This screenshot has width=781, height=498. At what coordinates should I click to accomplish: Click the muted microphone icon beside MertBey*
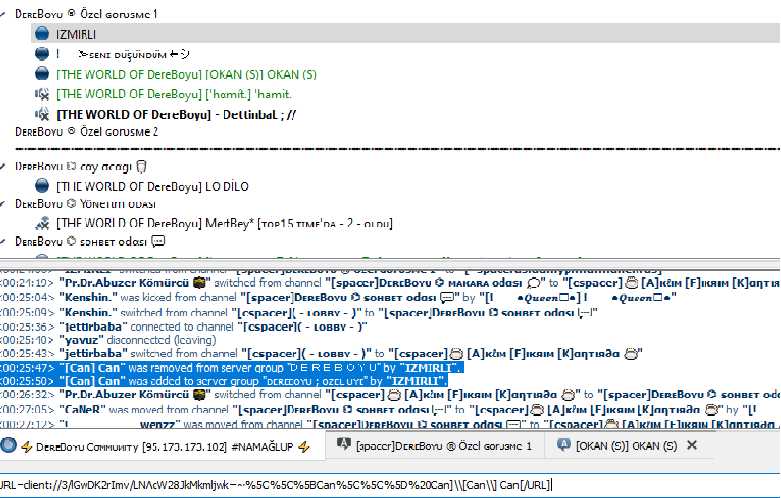42,223
